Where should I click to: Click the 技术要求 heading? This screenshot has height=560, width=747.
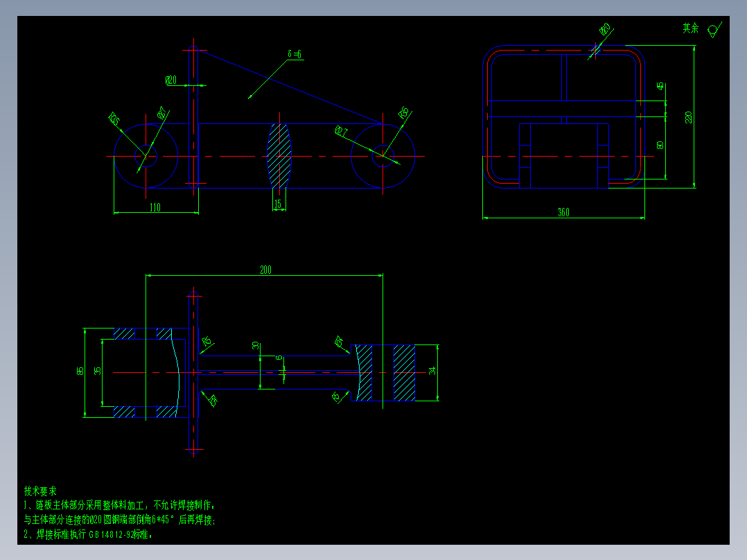click(x=40, y=491)
